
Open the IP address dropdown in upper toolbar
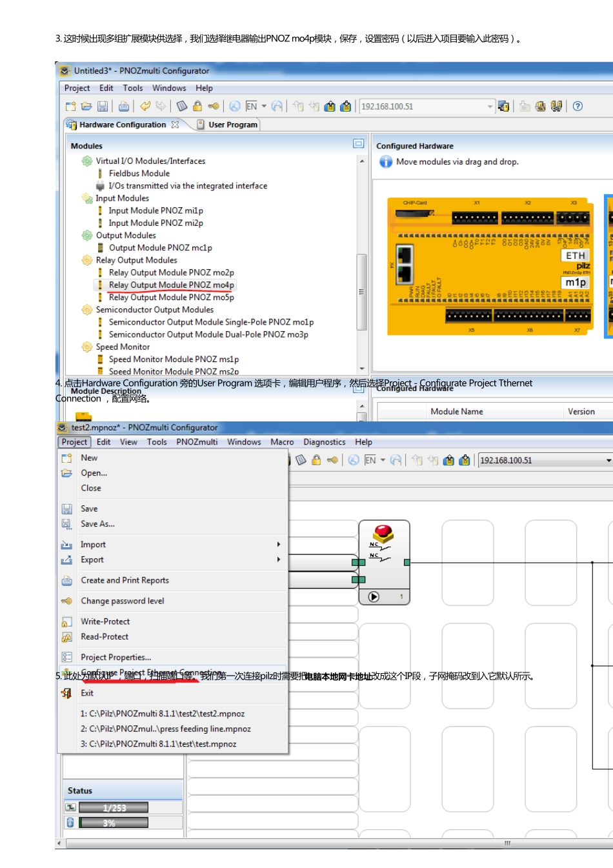click(x=490, y=106)
